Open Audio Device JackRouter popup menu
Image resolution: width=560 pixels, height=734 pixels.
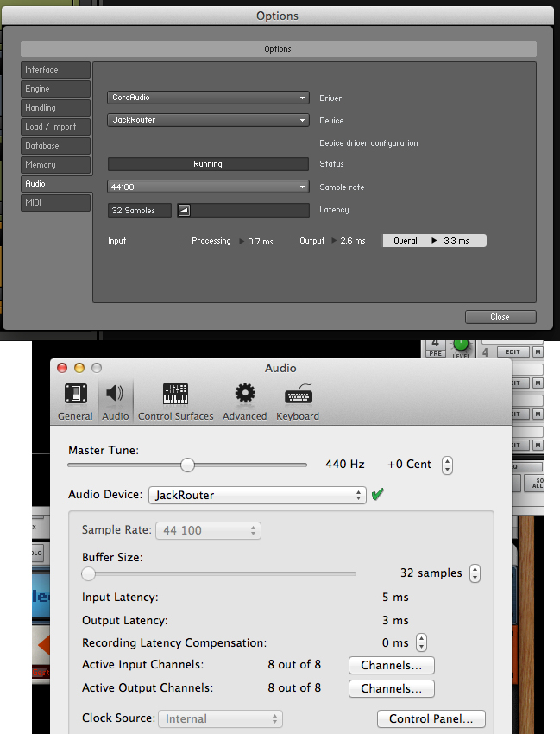click(x=257, y=495)
